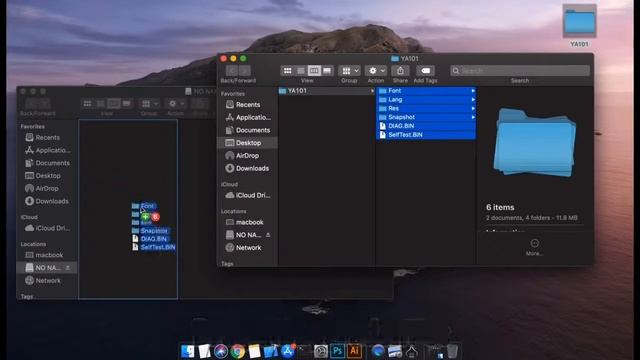Expand the Snapshot folder chevron
The height and width of the screenshot is (360, 640).
point(473,117)
